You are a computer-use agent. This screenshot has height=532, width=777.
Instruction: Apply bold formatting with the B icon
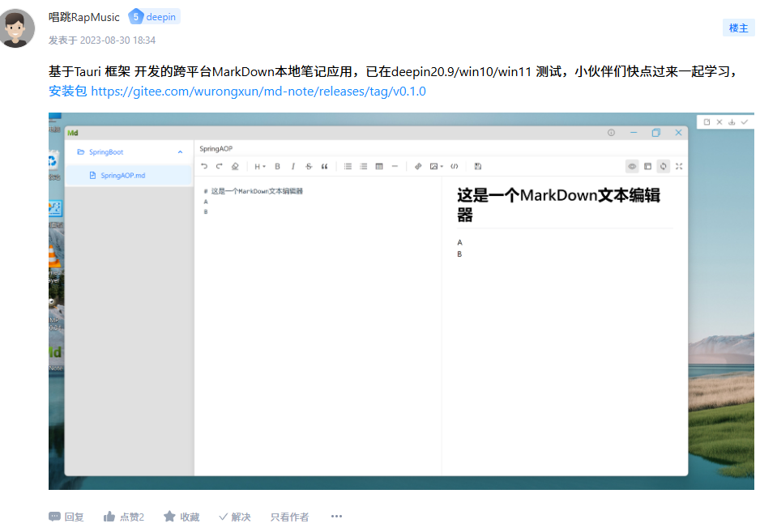(x=277, y=167)
